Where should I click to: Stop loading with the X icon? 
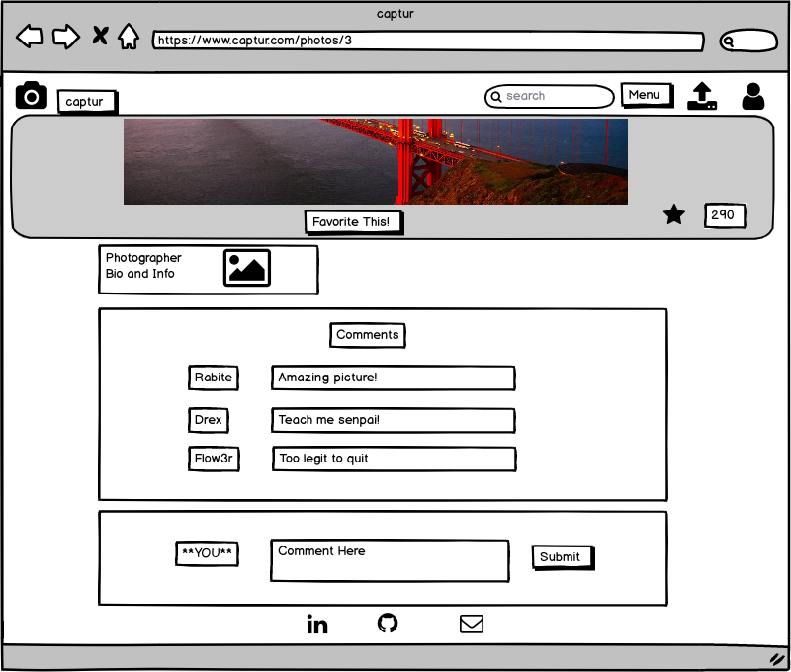(100, 36)
